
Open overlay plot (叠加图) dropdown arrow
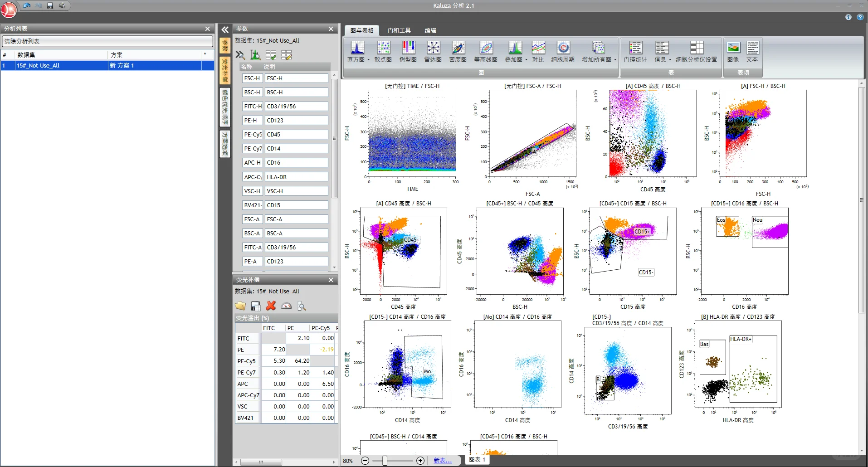coord(526,60)
